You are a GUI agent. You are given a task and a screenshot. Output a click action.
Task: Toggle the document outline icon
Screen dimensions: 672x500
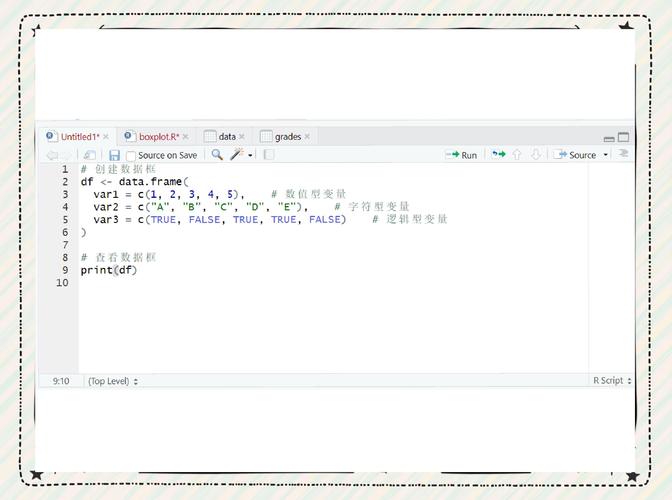click(624, 154)
